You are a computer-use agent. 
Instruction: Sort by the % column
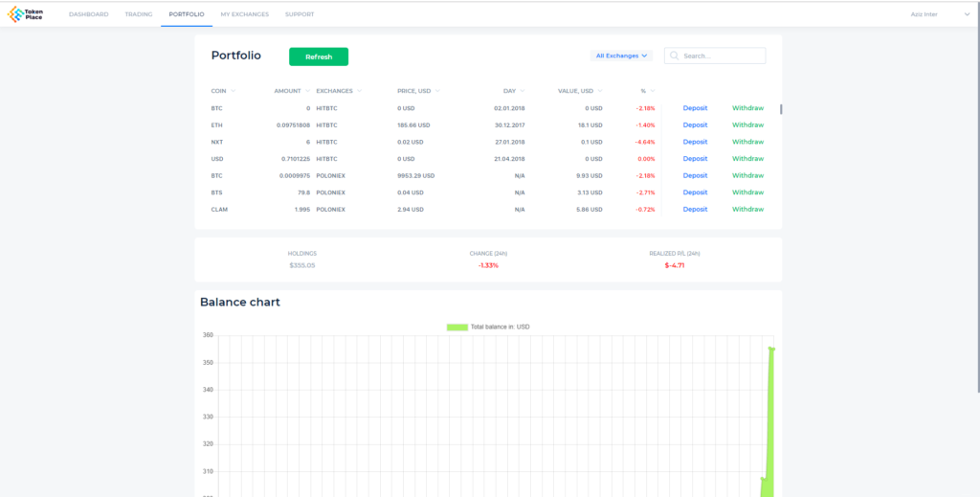click(648, 91)
